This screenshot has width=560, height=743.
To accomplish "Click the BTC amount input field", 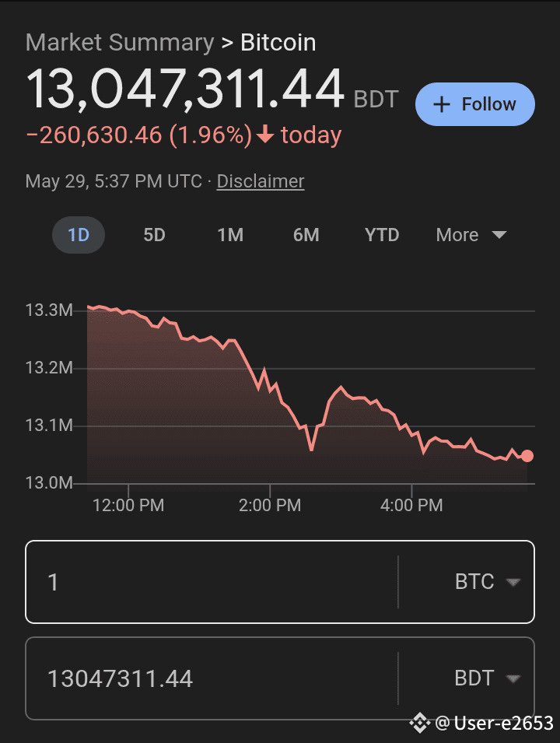I will click(x=212, y=582).
